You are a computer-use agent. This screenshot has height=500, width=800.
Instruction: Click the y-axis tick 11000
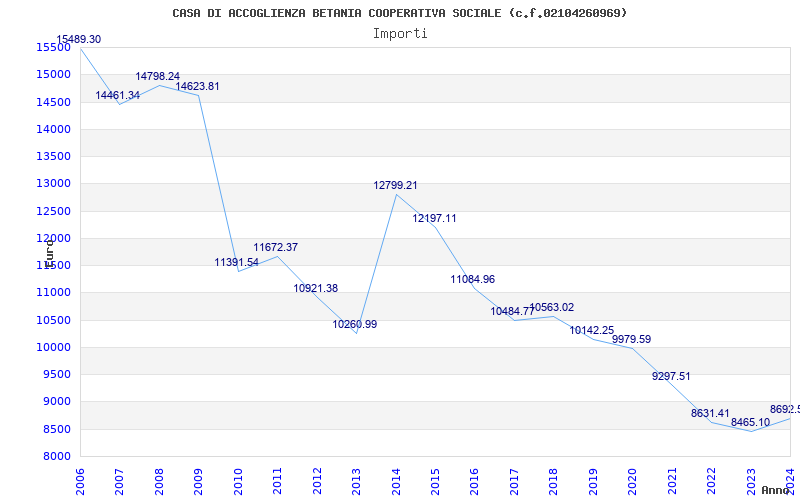click(x=53, y=293)
